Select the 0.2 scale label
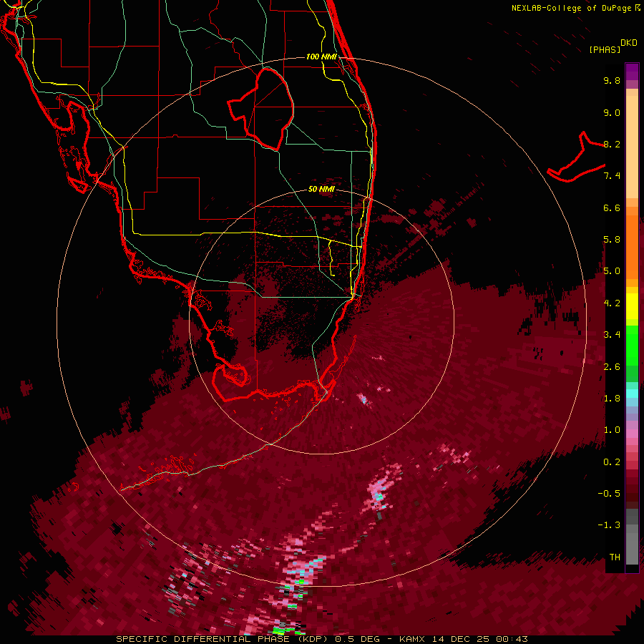This screenshot has height=644, width=644. point(612,462)
